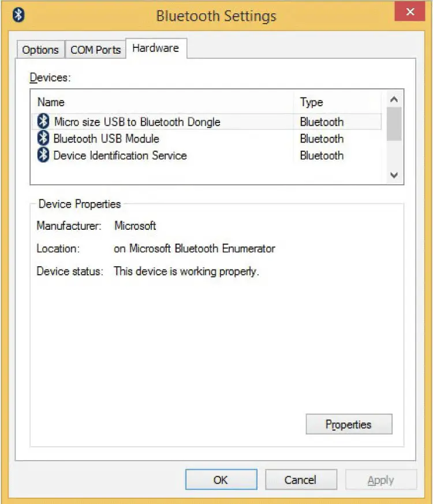
Task: Click the Bluetooth logo in the title bar
Action: 18,15
